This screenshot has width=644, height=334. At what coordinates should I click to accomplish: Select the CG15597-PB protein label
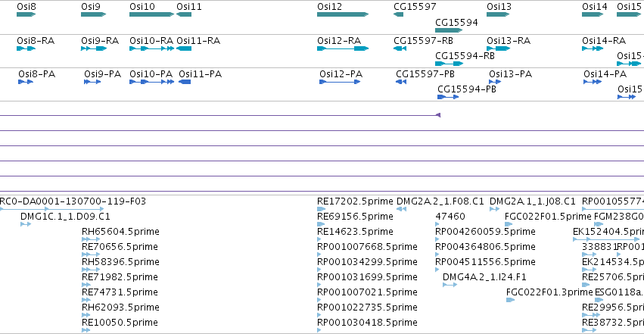425,74
